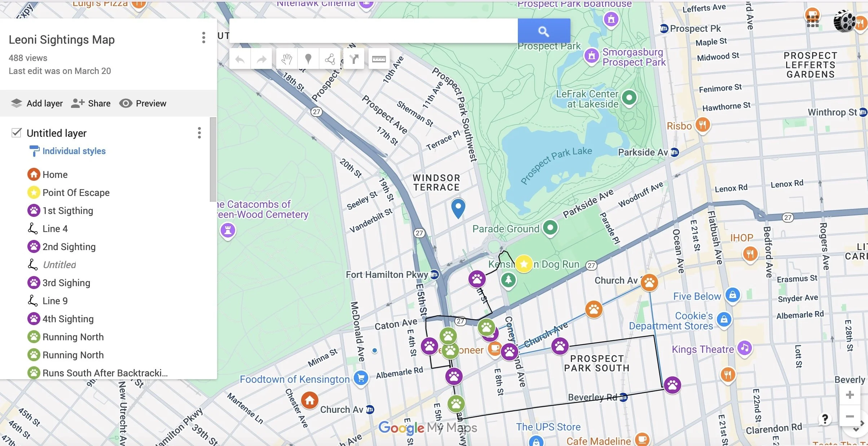Click the blue search button
Image resolution: width=868 pixels, height=446 pixels.
543,31
